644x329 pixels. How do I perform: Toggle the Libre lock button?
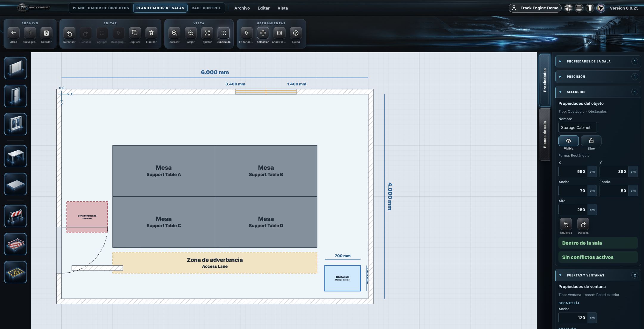tap(591, 141)
